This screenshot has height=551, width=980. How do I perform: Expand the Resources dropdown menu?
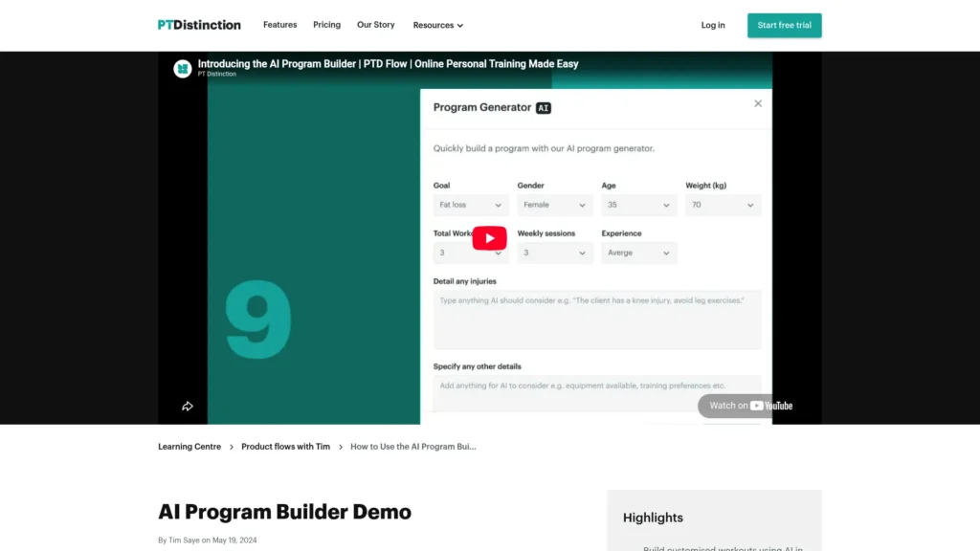click(x=438, y=26)
